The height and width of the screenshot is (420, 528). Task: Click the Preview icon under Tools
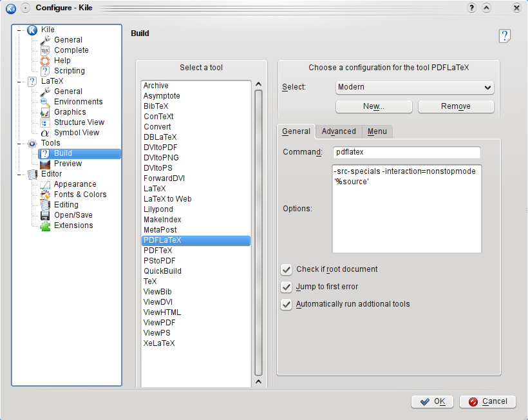(45, 164)
